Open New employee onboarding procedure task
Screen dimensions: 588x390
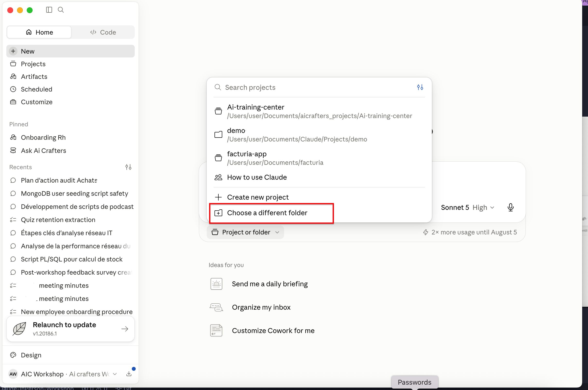pos(71,312)
